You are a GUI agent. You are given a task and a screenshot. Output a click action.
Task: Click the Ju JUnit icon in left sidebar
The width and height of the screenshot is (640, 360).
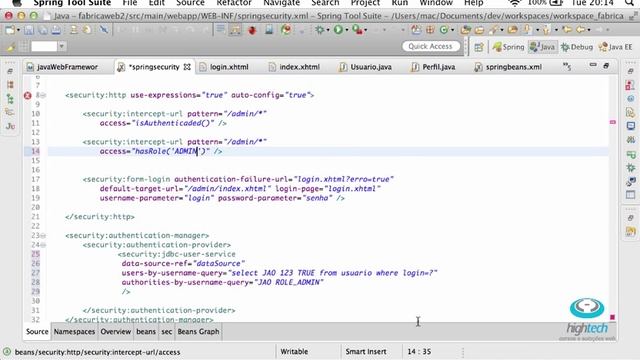(x=10, y=126)
